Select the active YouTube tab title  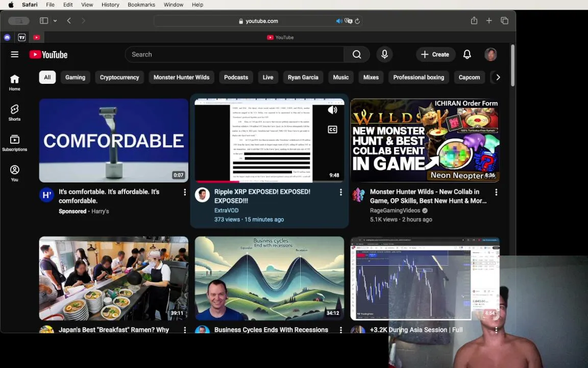[280, 37]
